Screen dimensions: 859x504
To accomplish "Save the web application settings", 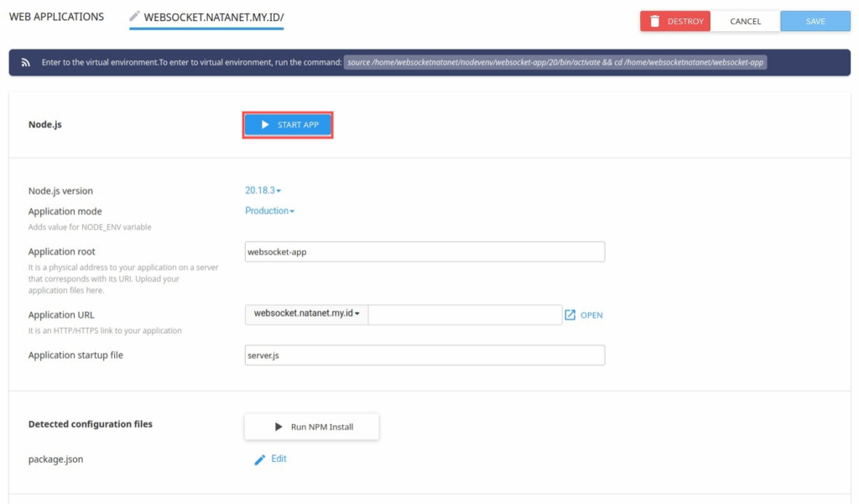I will (x=815, y=21).
